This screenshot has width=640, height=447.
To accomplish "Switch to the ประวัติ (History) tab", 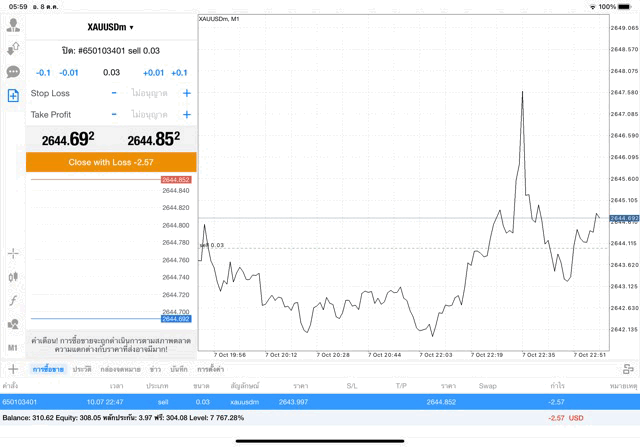I will click(x=82, y=370).
